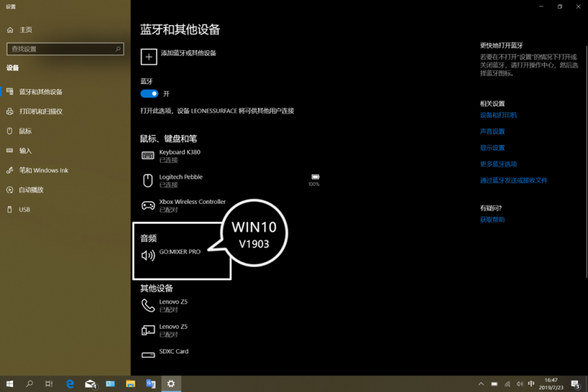Click the taskbar search icon
This screenshot has width=588, height=392.
29,383
